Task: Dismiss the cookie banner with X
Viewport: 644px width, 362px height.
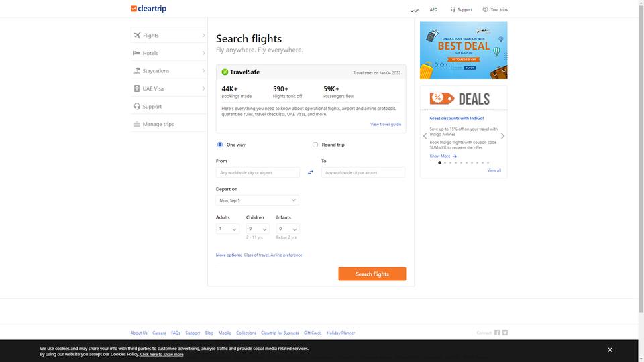Action: tap(610, 350)
